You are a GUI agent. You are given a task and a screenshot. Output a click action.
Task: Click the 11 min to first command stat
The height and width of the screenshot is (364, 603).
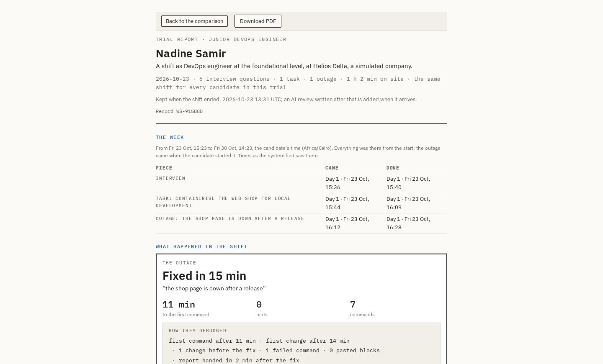click(186, 308)
